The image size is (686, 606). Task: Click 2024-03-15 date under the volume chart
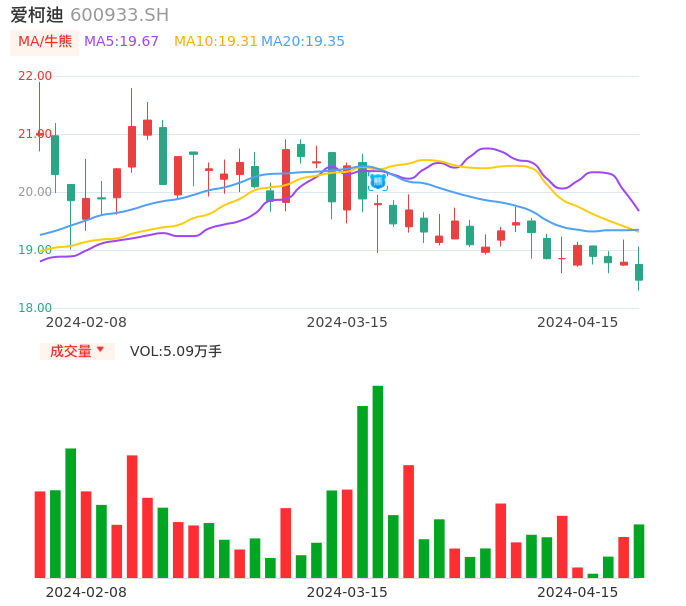coord(347,592)
